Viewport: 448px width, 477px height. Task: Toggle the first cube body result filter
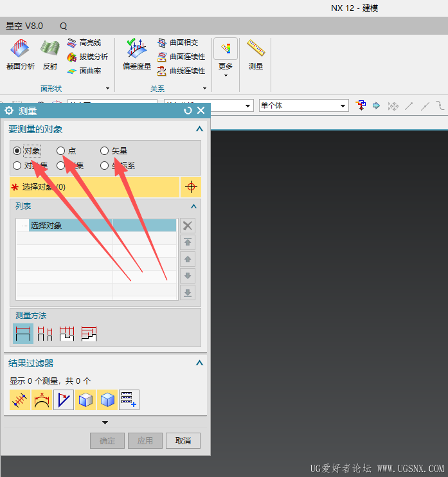click(85, 400)
